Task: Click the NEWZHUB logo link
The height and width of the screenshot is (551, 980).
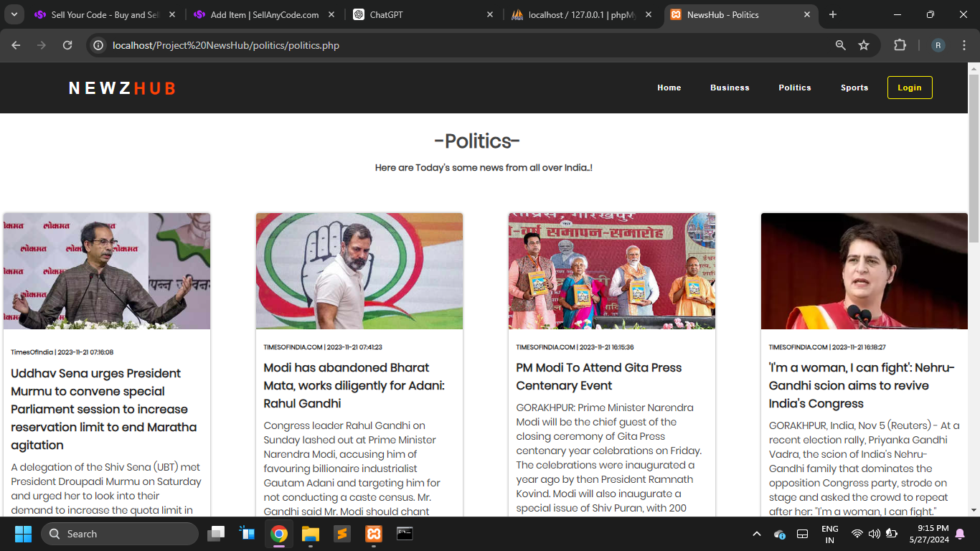Action: point(122,88)
